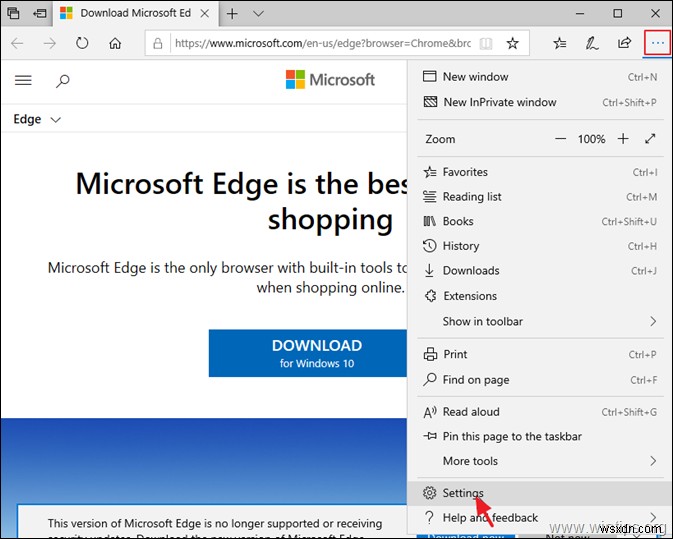Open History from the menu
Viewport: 673px width, 539px height.
click(540, 246)
